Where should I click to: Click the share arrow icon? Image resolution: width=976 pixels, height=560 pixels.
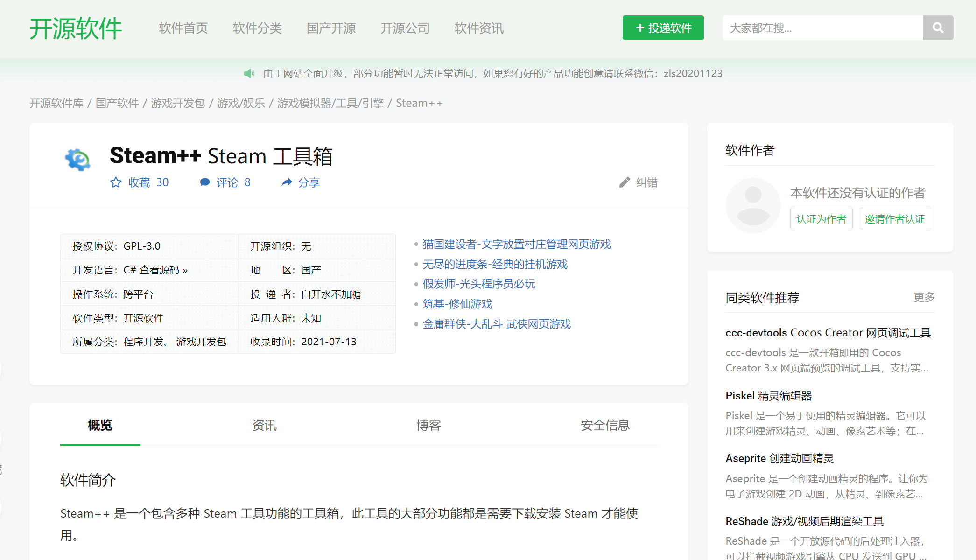coord(287,182)
